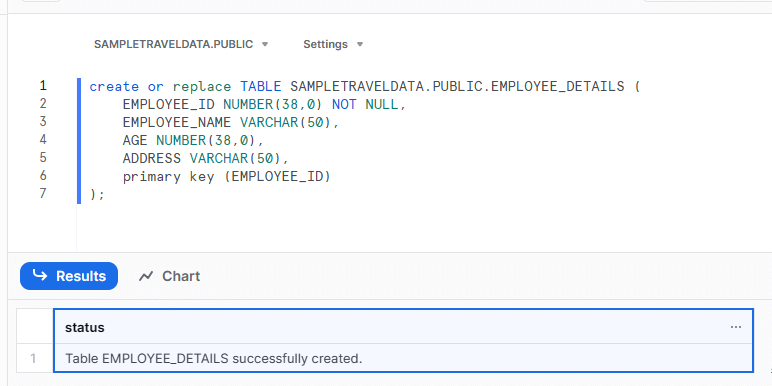Click editor line number 4
The image size is (772, 386).
click(x=43, y=140)
